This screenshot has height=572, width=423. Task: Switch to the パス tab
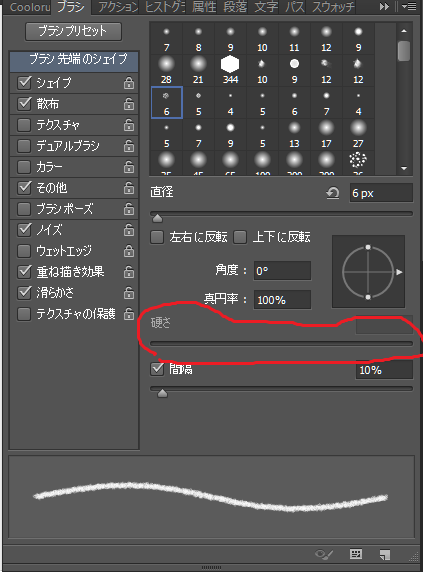click(x=295, y=7)
